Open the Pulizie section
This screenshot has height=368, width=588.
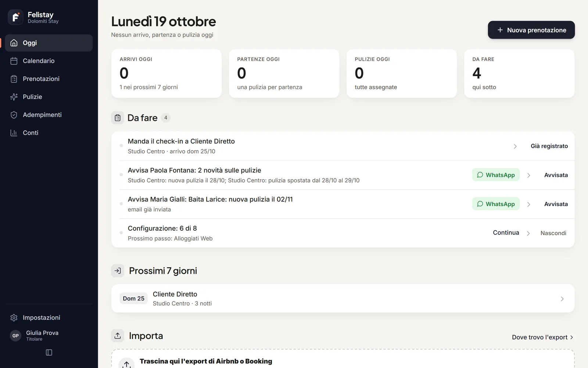[x=49, y=97]
